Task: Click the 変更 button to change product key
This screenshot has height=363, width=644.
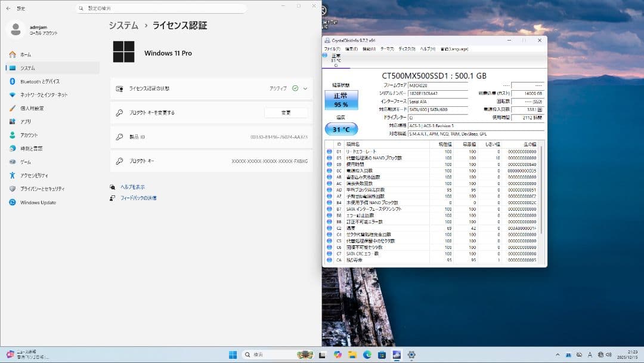Action: point(287,112)
